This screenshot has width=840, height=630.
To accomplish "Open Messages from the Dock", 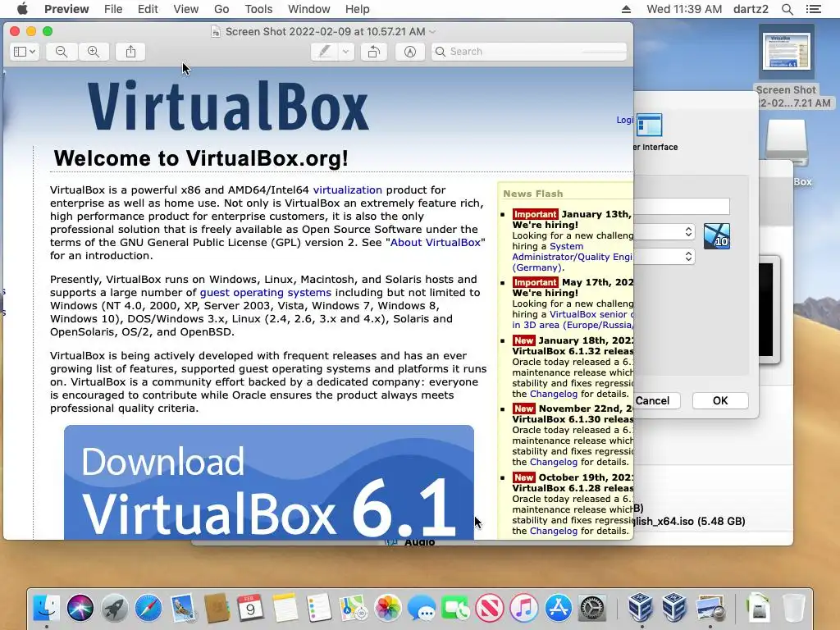I will click(x=422, y=608).
